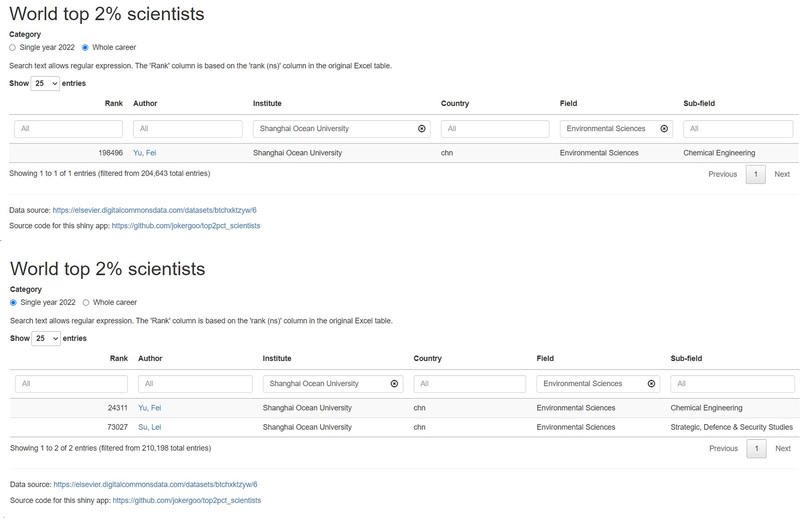Focus the Sub-field filter box in the lower table

click(732, 384)
